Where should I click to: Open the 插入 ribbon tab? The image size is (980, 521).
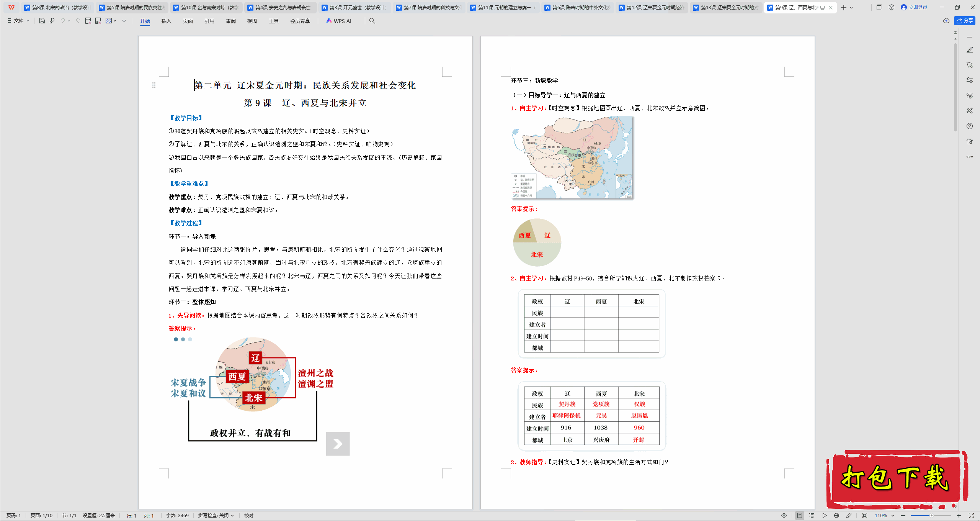[x=166, y=21]
